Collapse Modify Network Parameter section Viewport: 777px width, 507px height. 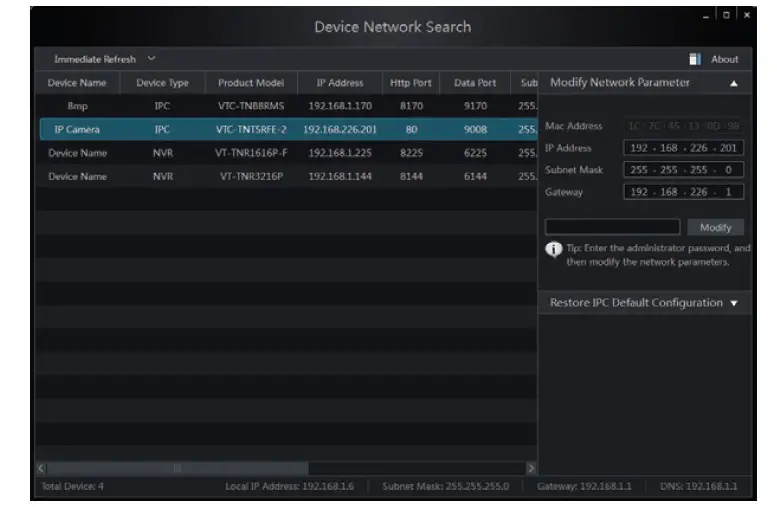click(x=734, y=84)
